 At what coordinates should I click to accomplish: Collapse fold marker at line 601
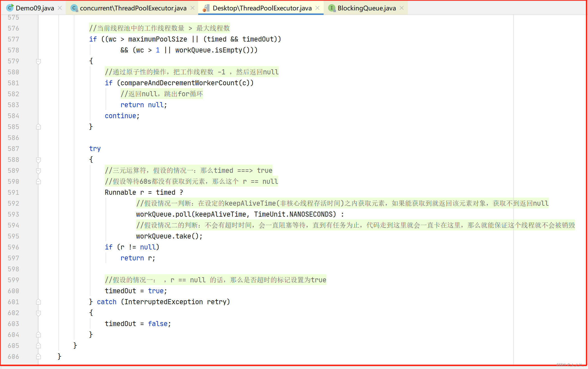tap(38, 302)
